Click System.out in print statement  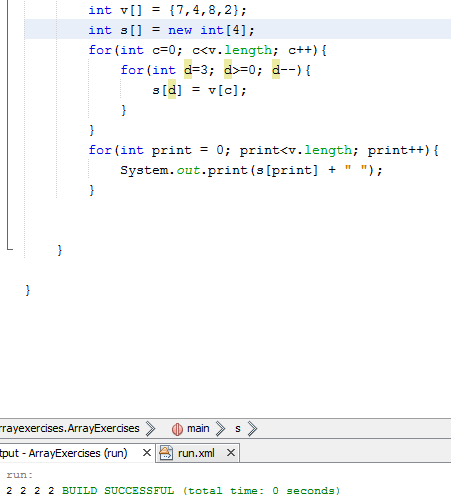160,170
